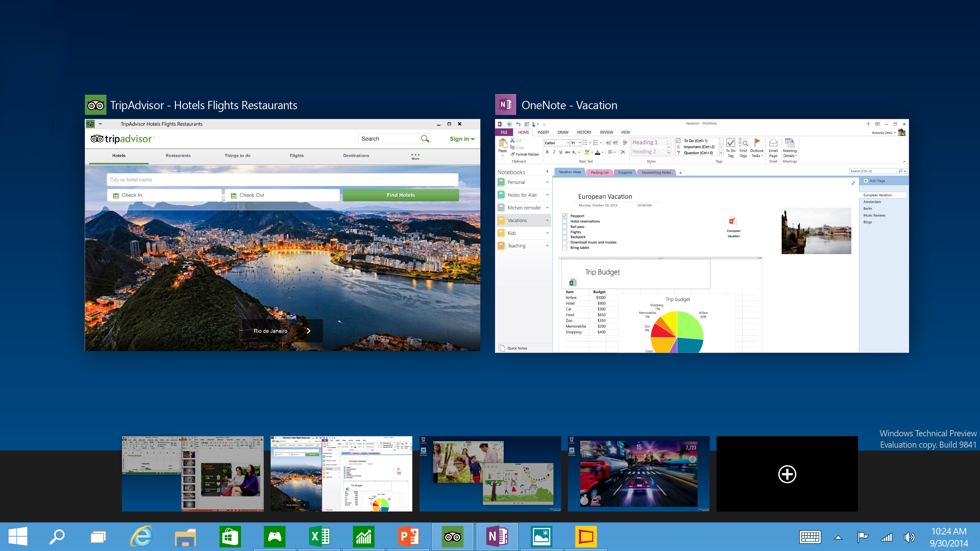The width and height of the screenshot is (980, 551).
Task: Expand the Kitchen remodel notebook
Action: (x=547, y=208)
